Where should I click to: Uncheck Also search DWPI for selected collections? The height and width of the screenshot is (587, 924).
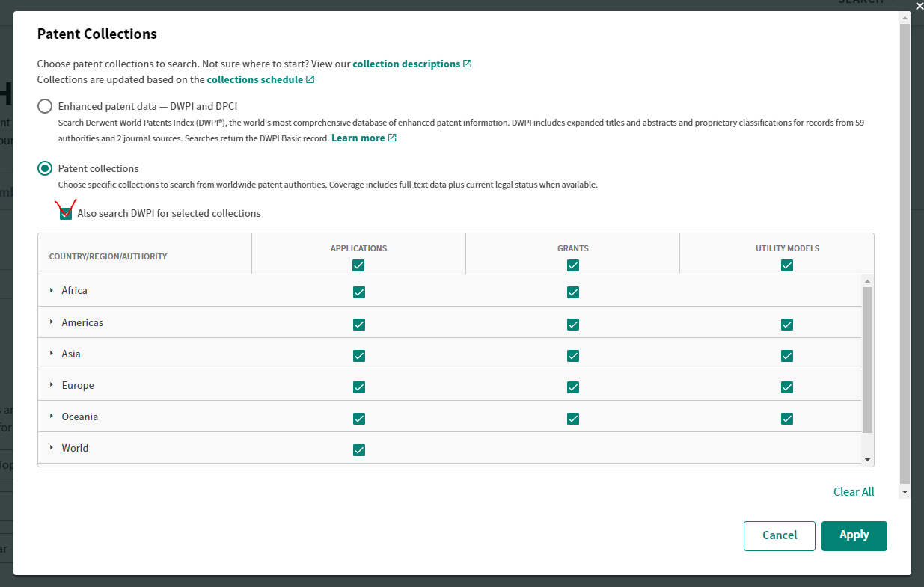click(66, 214)
